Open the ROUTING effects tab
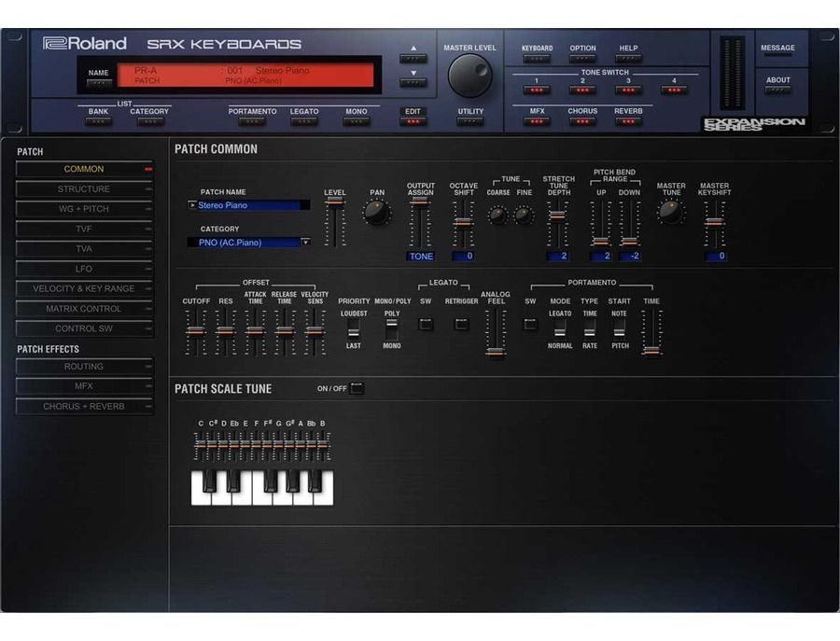 [85, 367]
